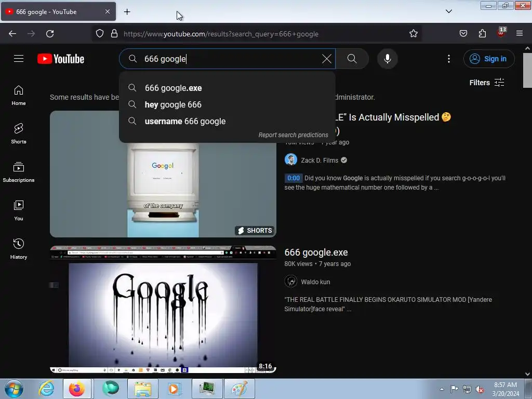The height and width of the screenshot is (399, 532).
Task: Open the Windows Start menu
Action: (x=14, y=389)
